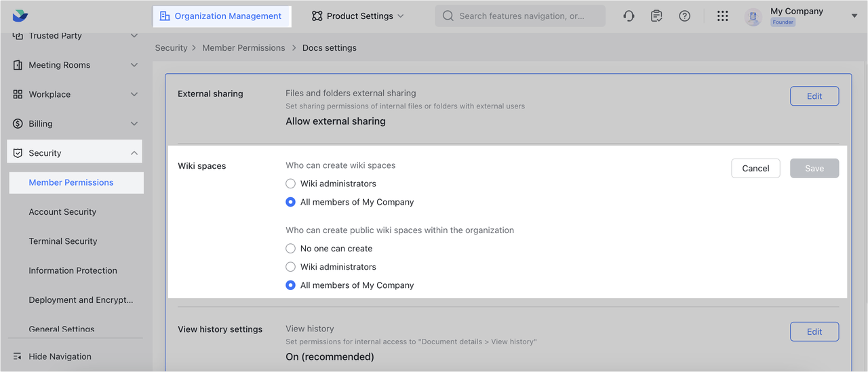
Task: Select Wiki administrators for public wiki spaces
Action: tap(290, 267)
